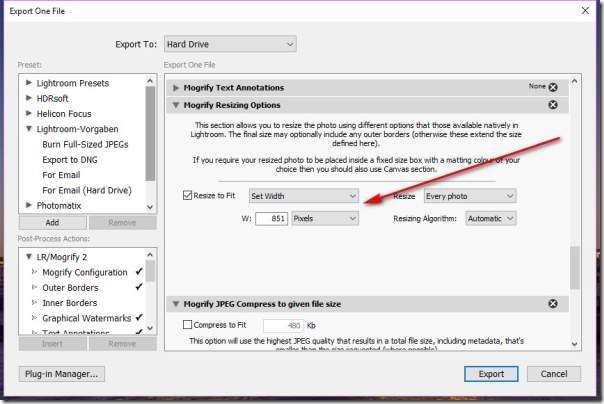
Task: Click the width value input field
Action: tap(272, 219)
